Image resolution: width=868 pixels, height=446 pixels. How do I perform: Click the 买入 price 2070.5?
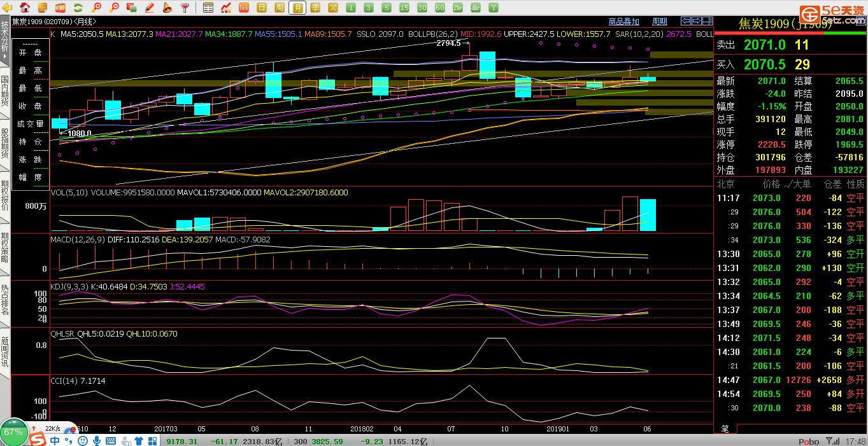764,64
